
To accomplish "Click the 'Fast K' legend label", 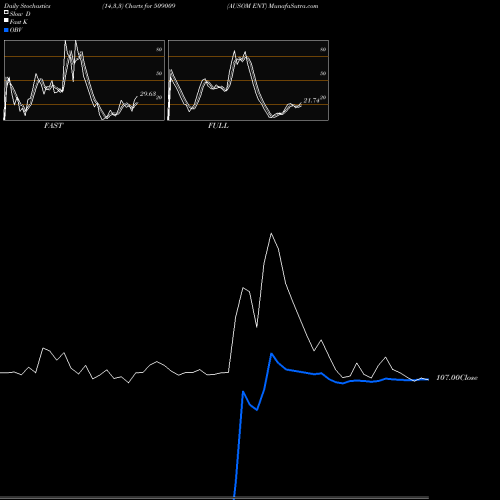I will (x=19, y=22).
